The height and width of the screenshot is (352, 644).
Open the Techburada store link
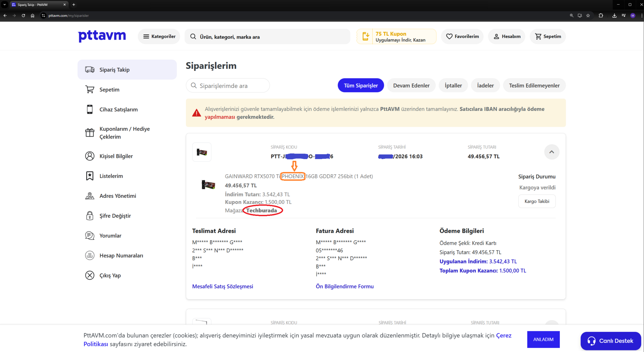coord(262,211)
